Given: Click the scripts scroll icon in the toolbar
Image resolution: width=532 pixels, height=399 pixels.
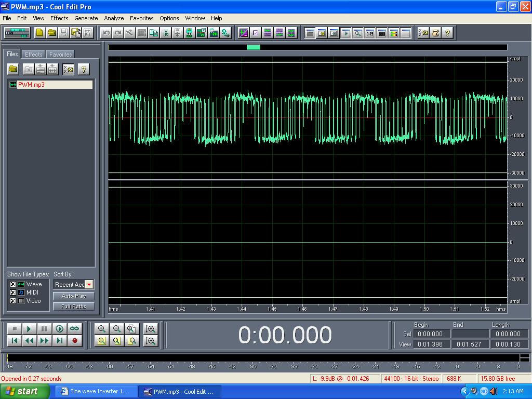Looking at the screenshot, I should click(436, 33).
